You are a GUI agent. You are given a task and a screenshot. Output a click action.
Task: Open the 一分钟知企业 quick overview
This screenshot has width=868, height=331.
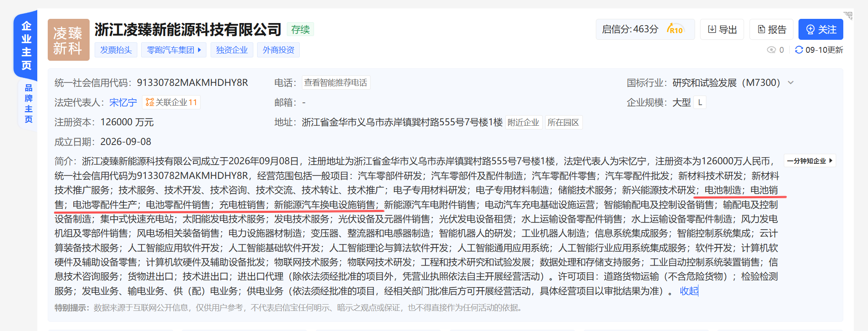(810, 161)
